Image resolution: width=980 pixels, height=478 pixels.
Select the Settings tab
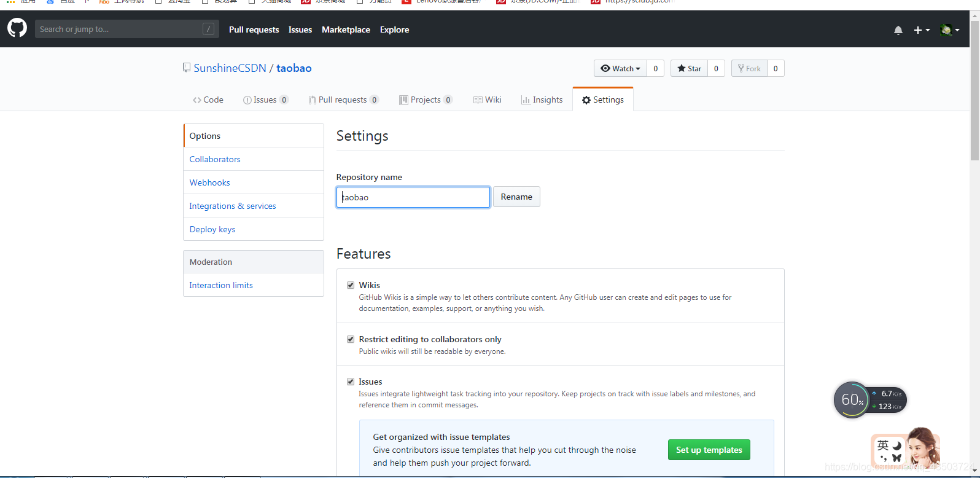click(x=603, y=100)
